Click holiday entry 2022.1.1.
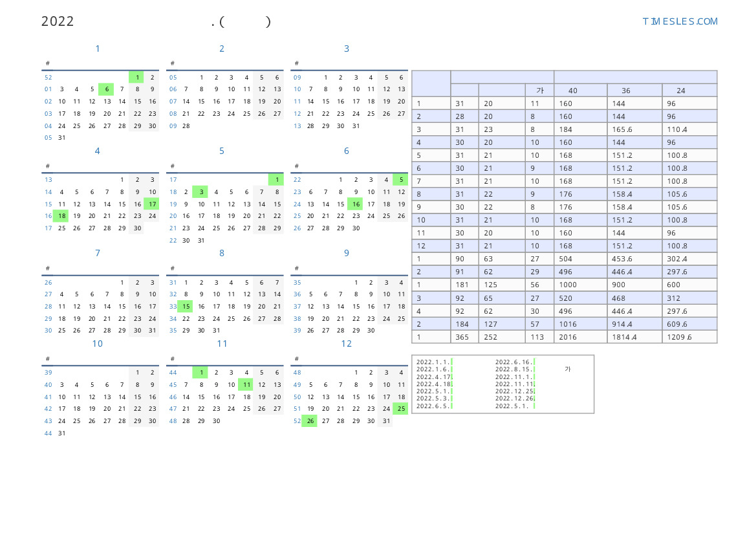 coord(434,362)
